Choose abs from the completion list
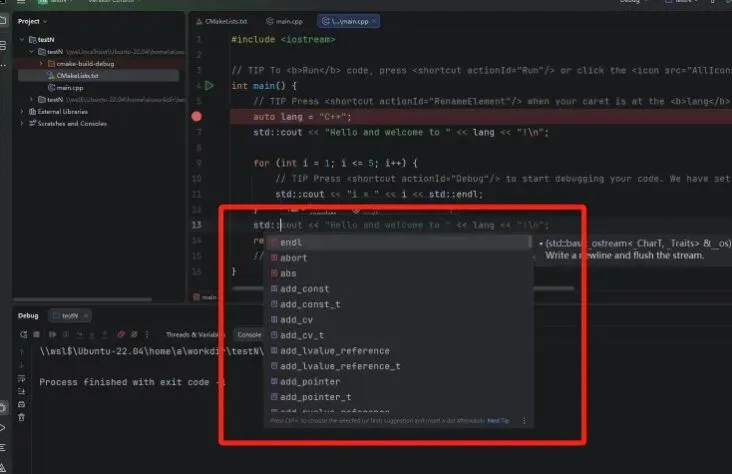 [400, 273]
